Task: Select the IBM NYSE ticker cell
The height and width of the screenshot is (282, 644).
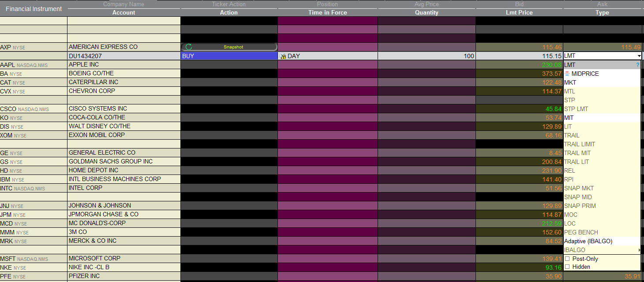Action: tap(34, 179)
